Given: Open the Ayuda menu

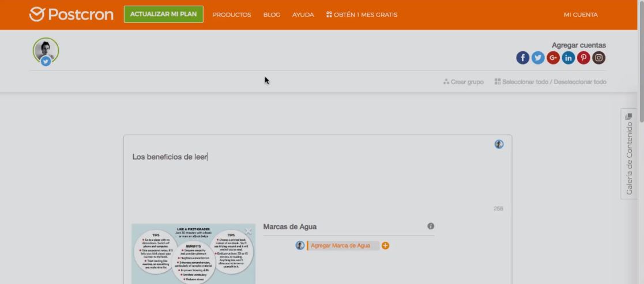Looking at the screenshot, I should coord(303,14).
